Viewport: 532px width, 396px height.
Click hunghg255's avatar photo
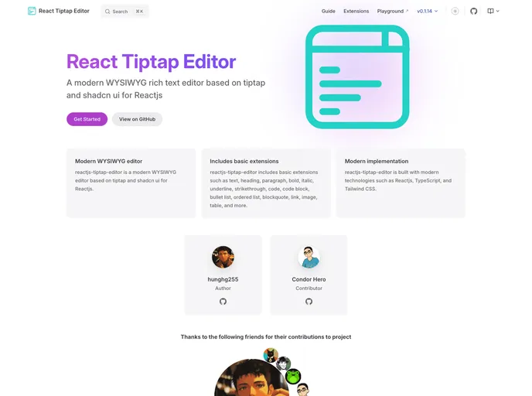pyautogui.click(x=223, y=257)
